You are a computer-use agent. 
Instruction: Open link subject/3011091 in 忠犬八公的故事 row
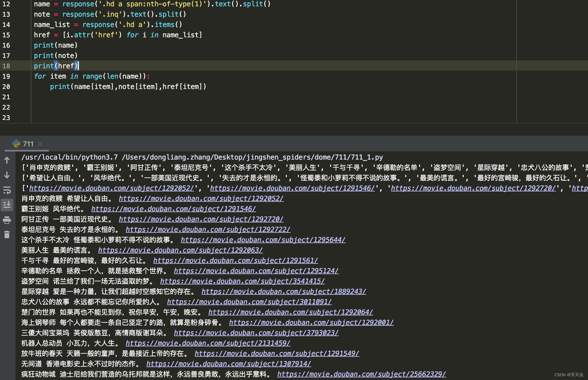tap(249, 302)
